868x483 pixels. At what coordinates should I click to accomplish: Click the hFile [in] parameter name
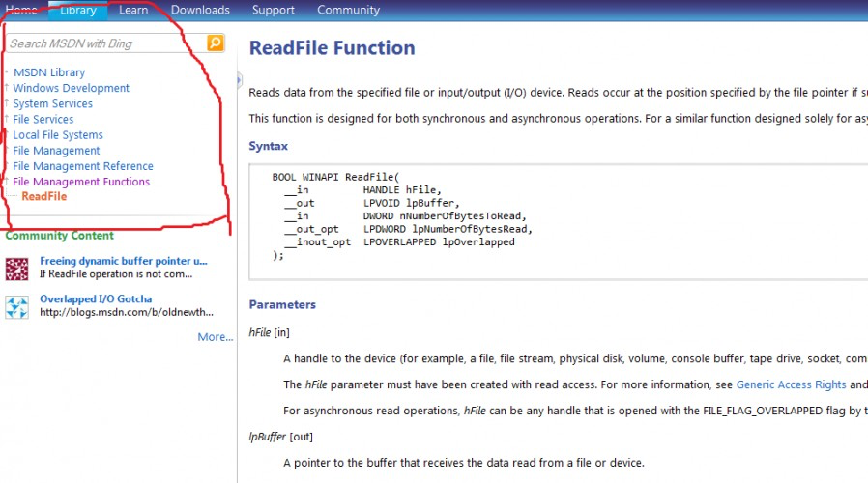pyautogui.click(x=269, y=332)
